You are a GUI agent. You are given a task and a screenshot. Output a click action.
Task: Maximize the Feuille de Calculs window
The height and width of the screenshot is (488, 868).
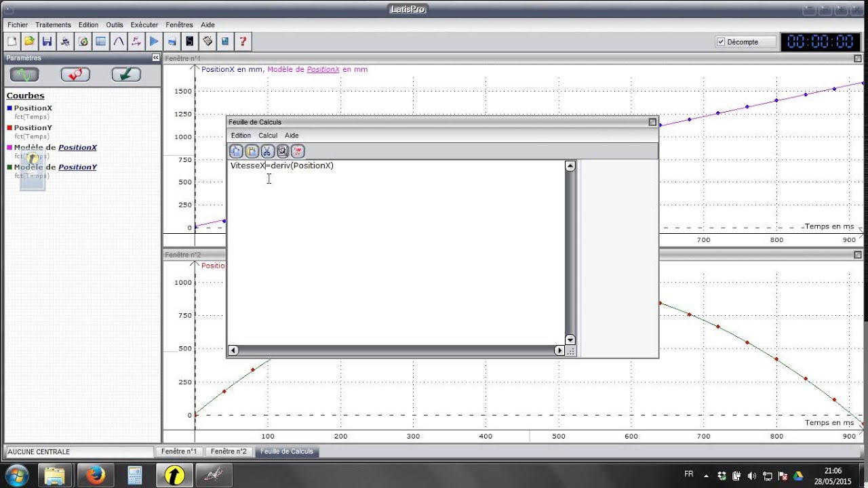652,122
